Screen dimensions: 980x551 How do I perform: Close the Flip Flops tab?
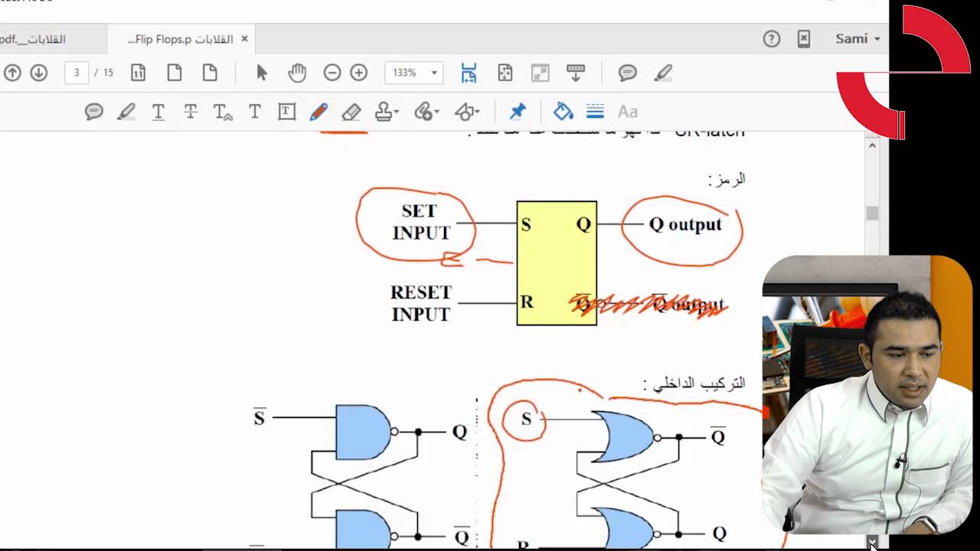244,38
